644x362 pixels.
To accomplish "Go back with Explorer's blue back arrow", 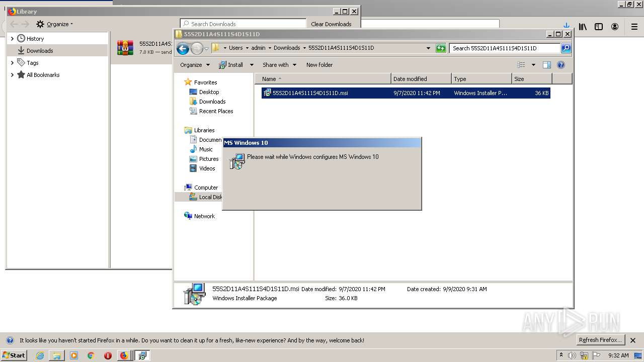I will 183,48.
